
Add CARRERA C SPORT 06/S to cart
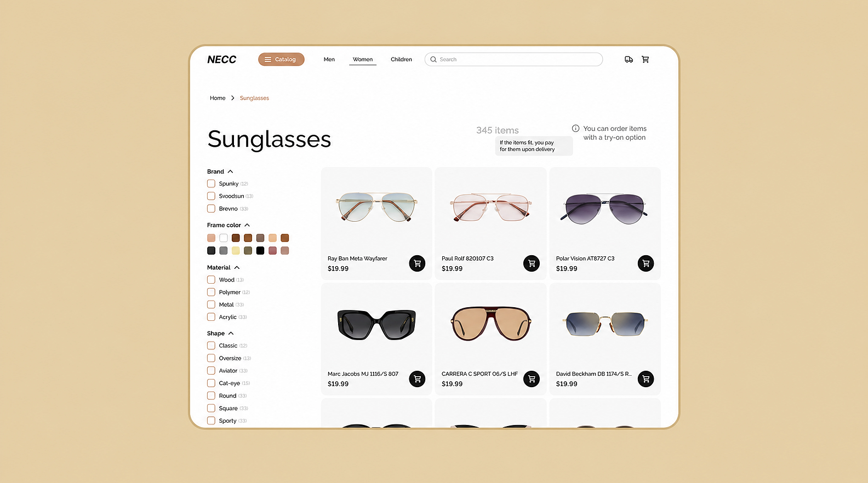point(532,379)
